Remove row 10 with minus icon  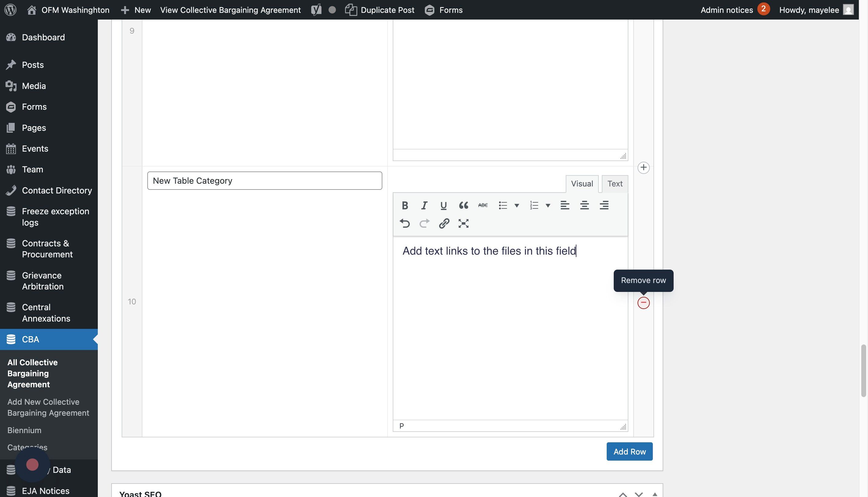point(643,303)
